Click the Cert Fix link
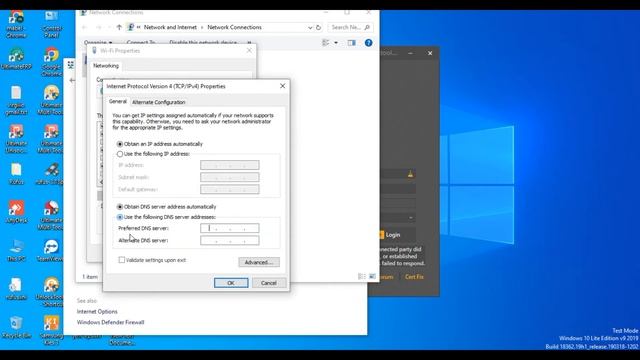Viewport: 640px width, 360px height. coord(414,277)
